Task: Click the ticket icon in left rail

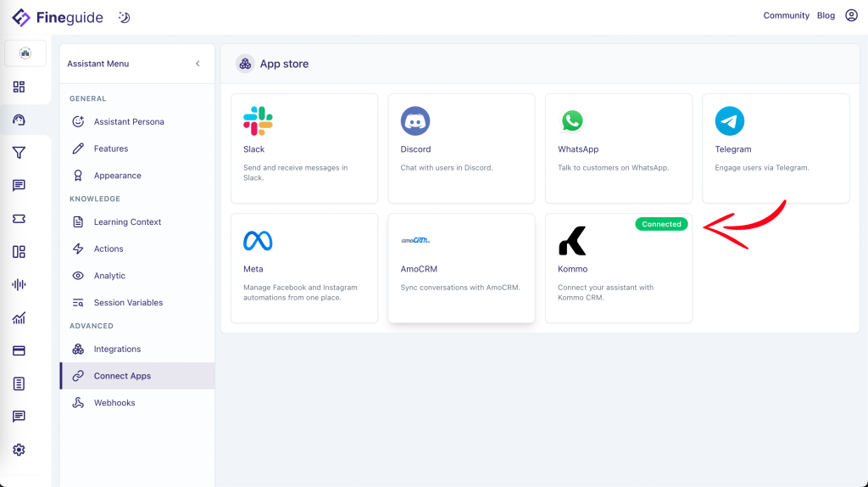Action: coord(19,219)
